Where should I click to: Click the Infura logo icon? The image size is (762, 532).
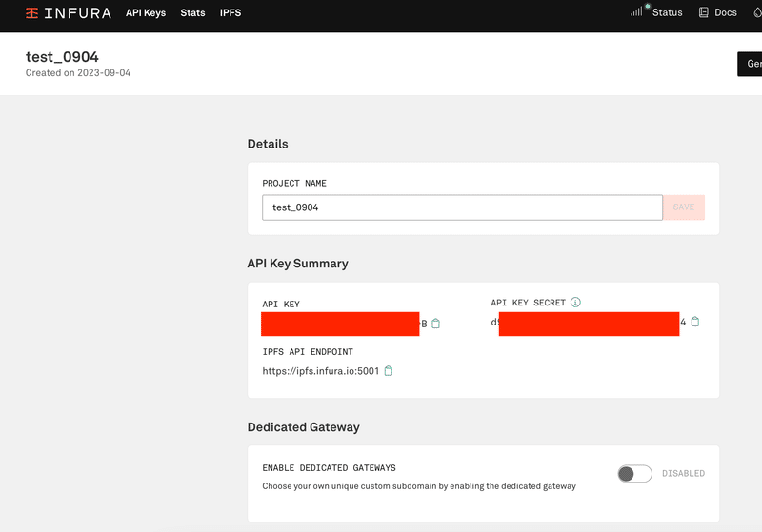point(31,13)
